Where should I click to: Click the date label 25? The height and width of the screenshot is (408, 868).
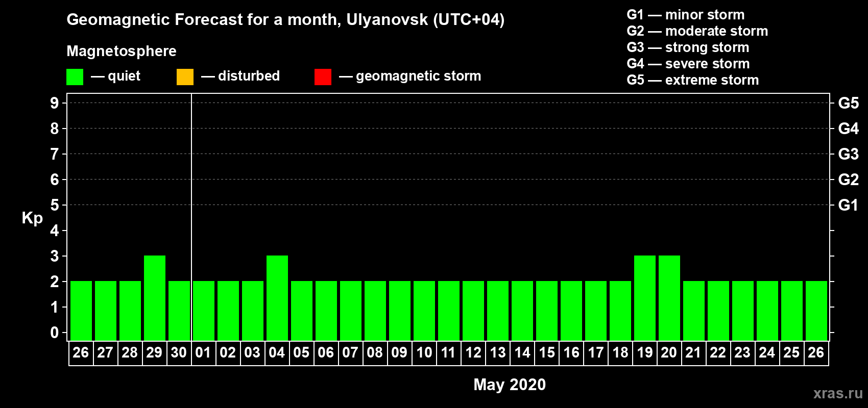[791, 353]
